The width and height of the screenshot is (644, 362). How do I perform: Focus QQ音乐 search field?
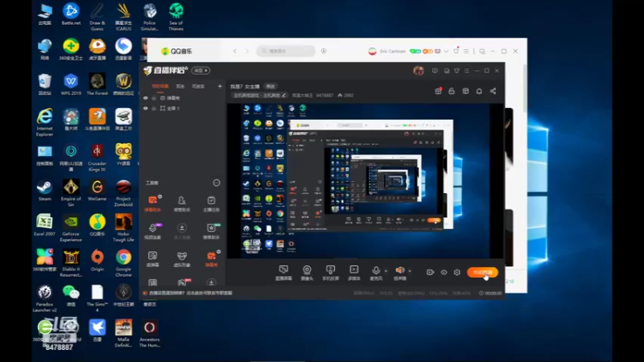[286, 51]
